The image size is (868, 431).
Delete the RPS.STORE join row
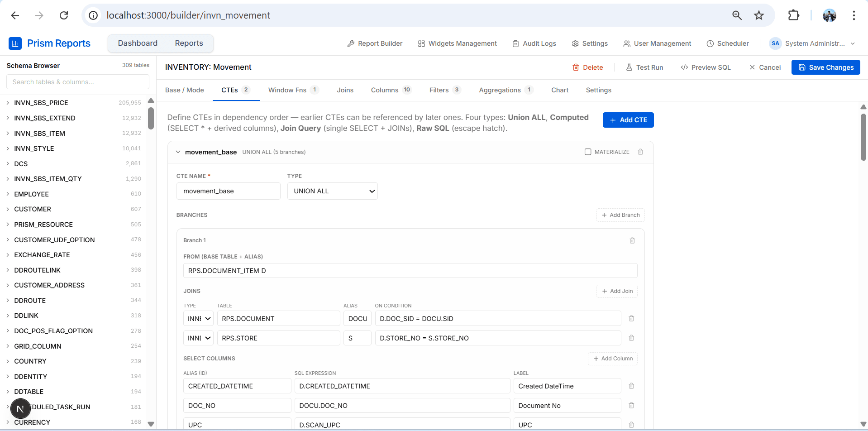point(631,338)
